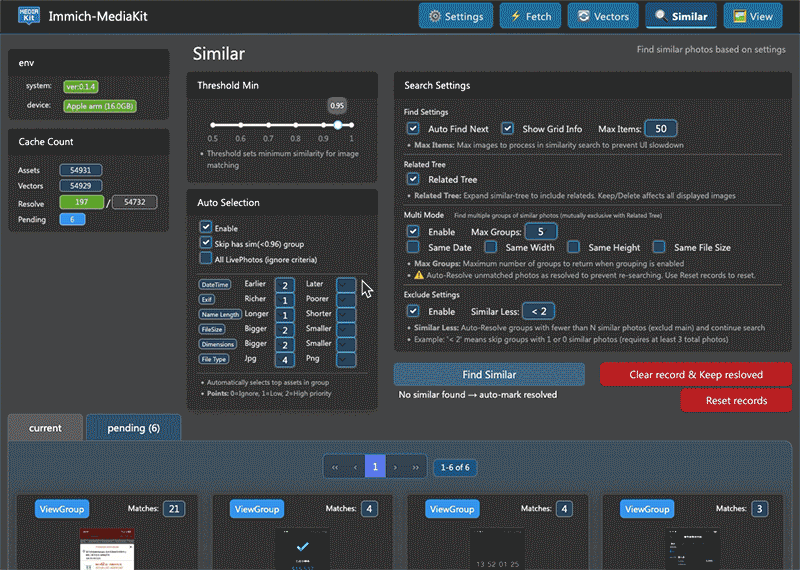This screenshot has width=800, height=570.
Task: Open the checkmark thumbnail in second card
Action: coord(302,549)
